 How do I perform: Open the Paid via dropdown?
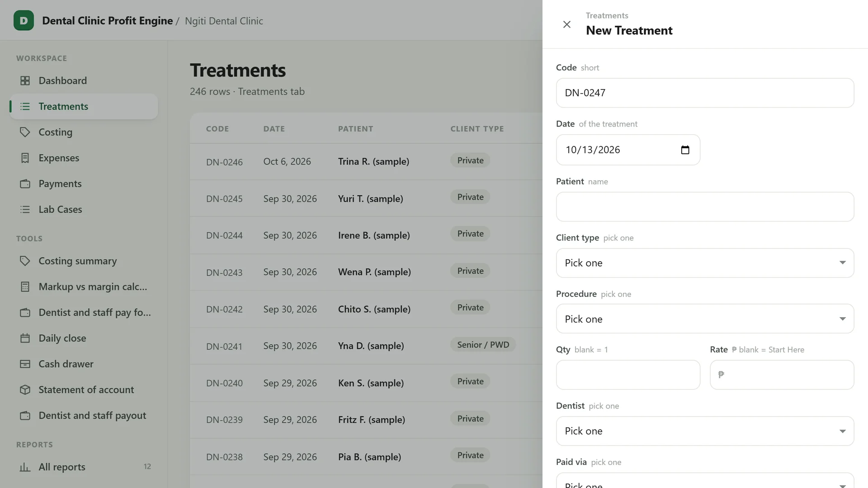(x=705, y=480)
